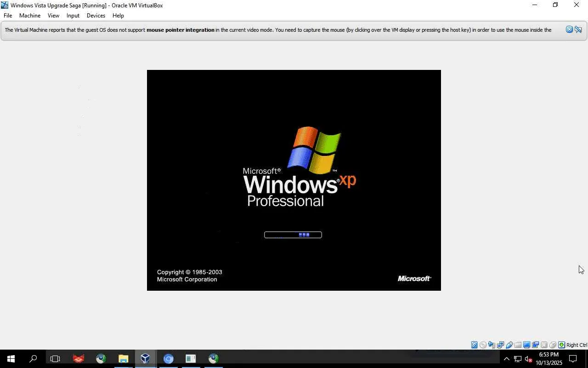Click the audio indicator in VirtualBox status bar
Image resolution: width=588 pixels, height=368 pixels.
pyautogui.click(x=492, y=345)
